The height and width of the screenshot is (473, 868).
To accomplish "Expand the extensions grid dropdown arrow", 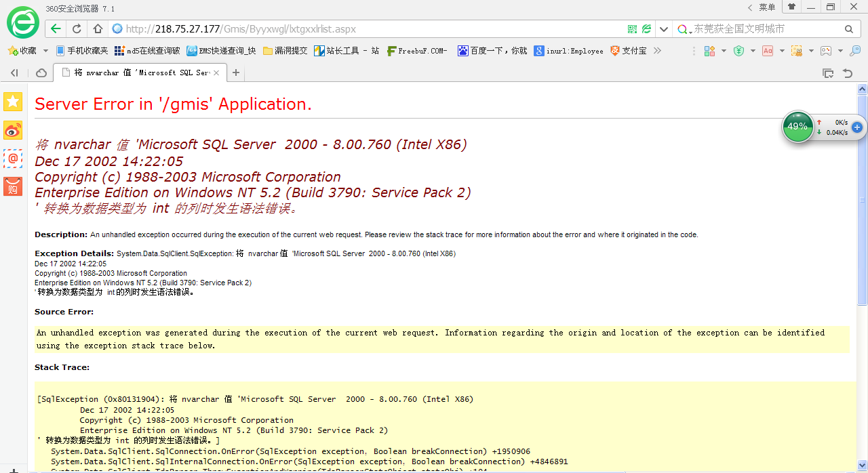I will (724, 51).
